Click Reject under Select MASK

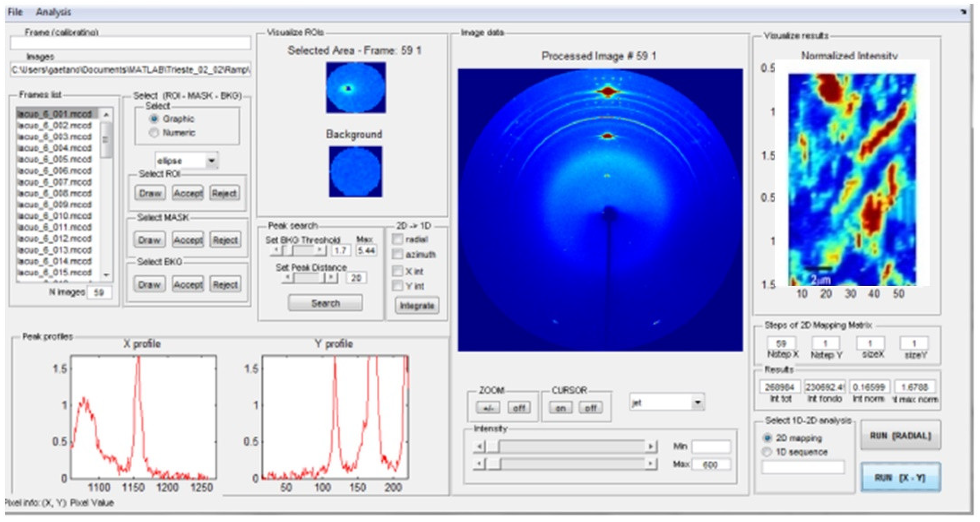pos(225,240)
